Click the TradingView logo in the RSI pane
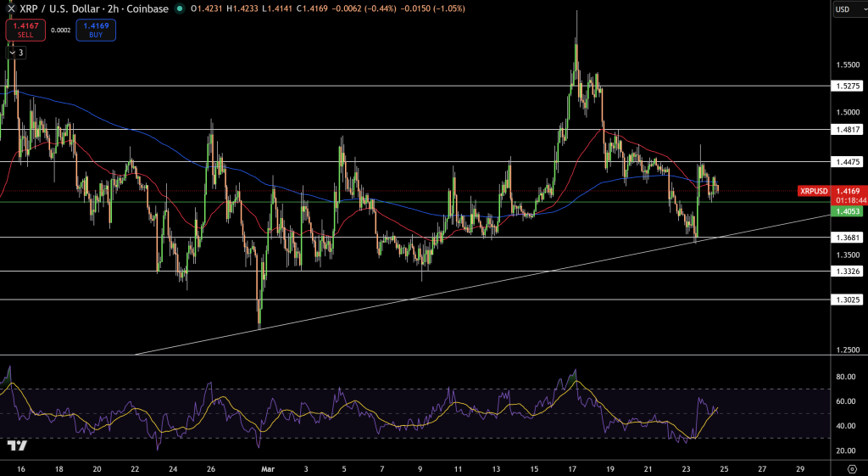This screenshot has width=868, height=476. click(x=17, y=445)
